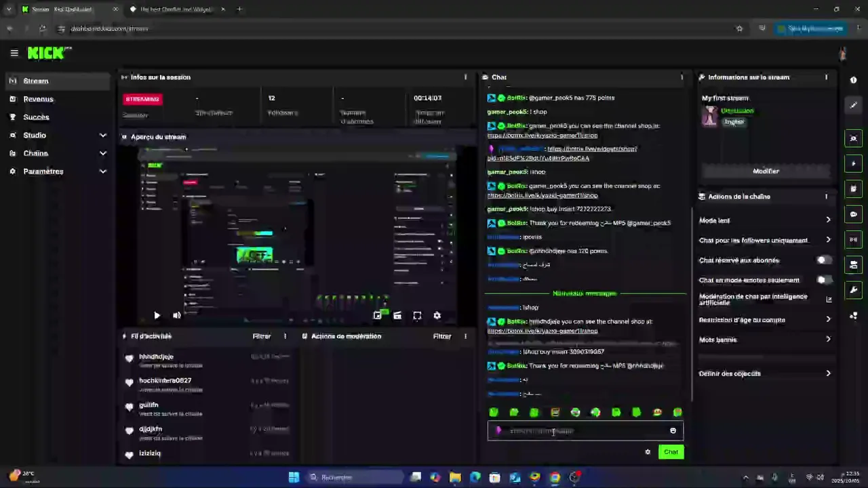
Task: Open emoji picker in chat input
Action: pos(673,430)
